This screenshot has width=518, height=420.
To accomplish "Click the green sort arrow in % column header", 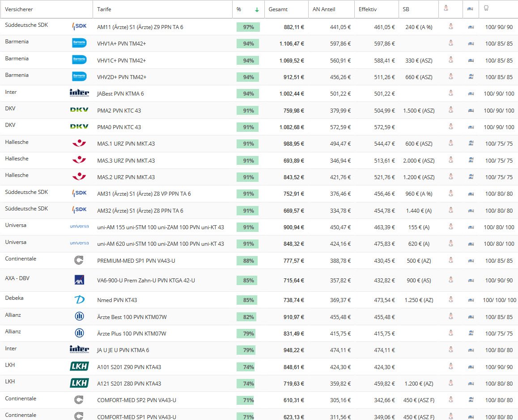I will 257,9.
